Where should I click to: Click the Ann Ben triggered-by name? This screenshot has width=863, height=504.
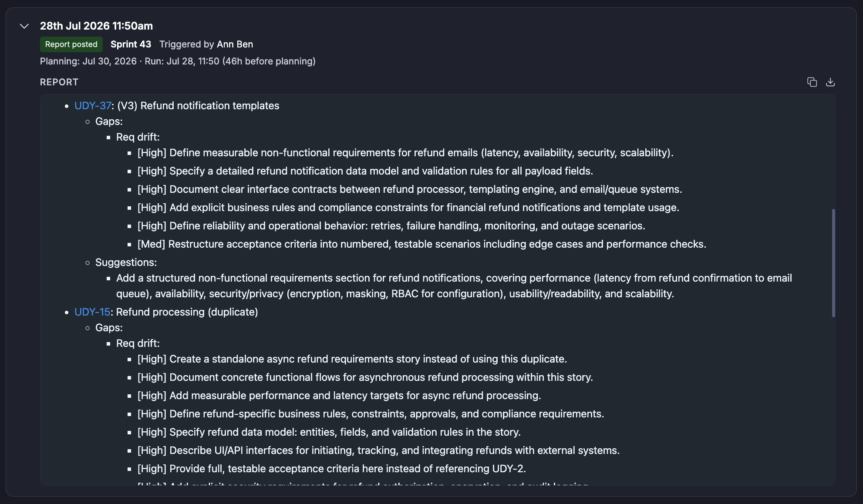point(235,44)
